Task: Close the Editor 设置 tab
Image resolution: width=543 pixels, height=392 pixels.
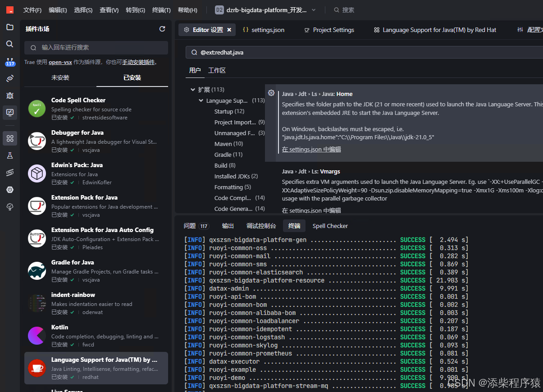Action: [229, 30]
